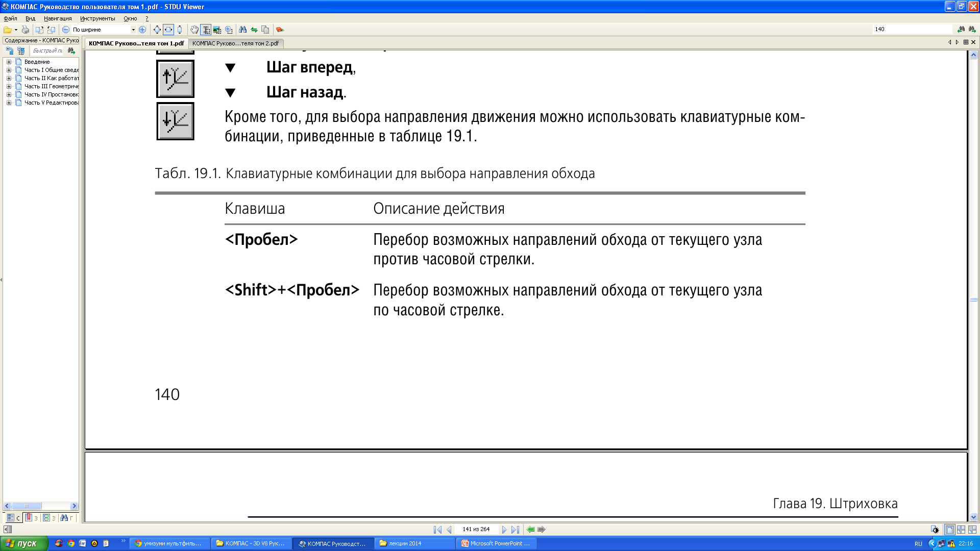Click the vertical scrollbar down arrow

pos(973,517)
